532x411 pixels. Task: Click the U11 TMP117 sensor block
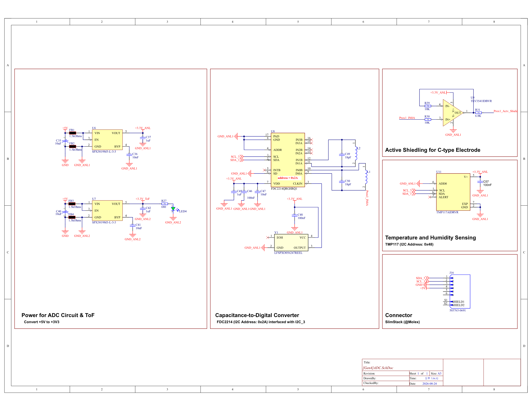(x=453, y=192)
